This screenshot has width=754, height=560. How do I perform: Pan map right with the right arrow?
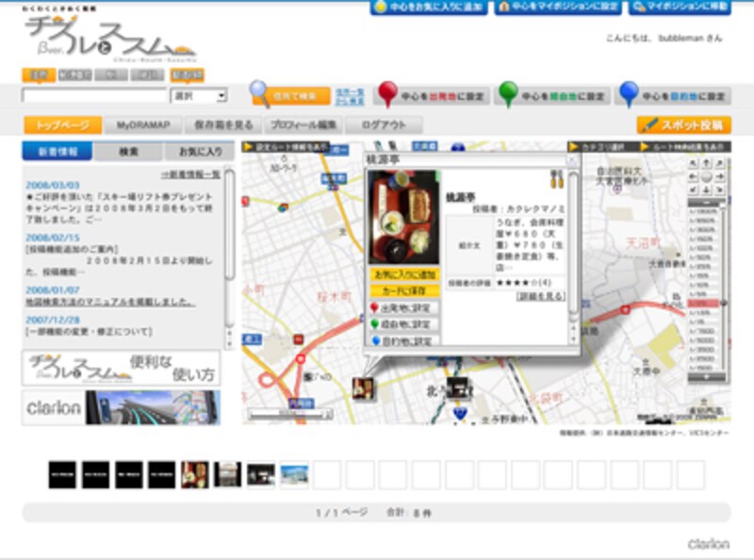click(719, 176)
